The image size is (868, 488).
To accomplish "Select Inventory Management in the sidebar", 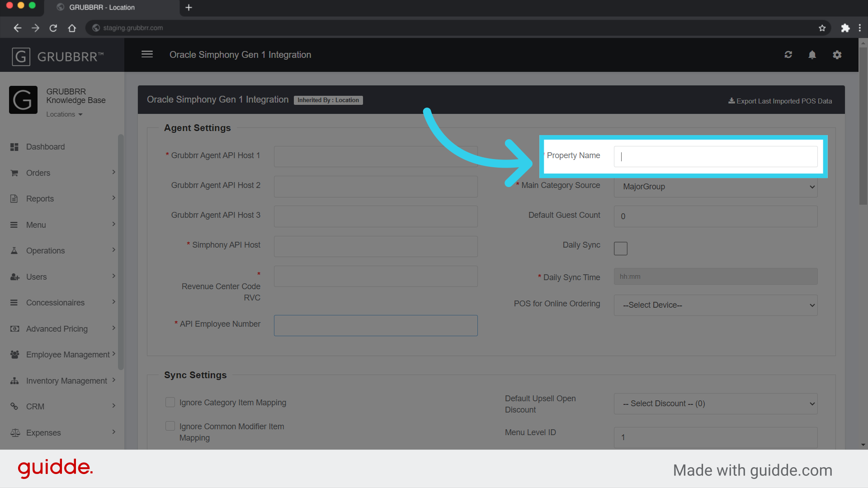I will click(66, 381).
